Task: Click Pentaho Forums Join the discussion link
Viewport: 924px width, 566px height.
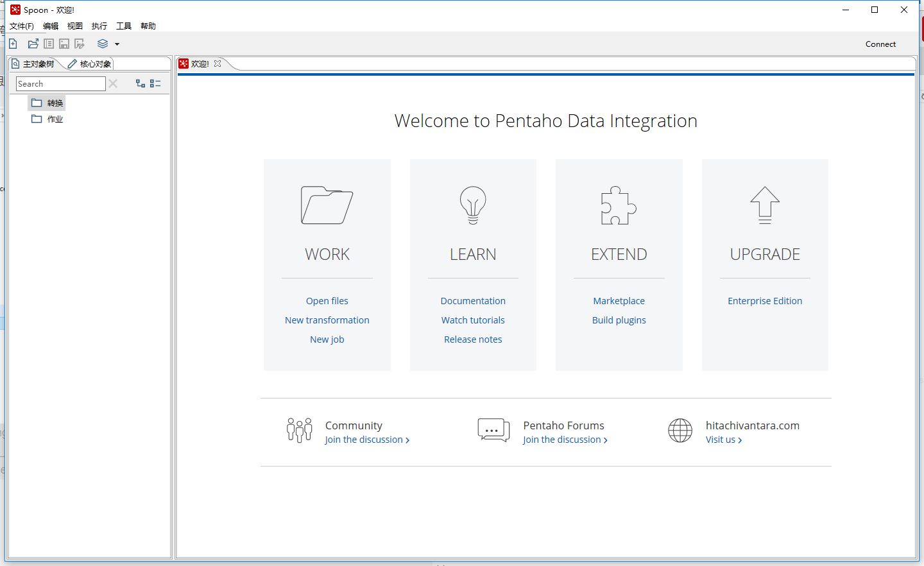Action: pyautogui.click(x=565, y=440)
